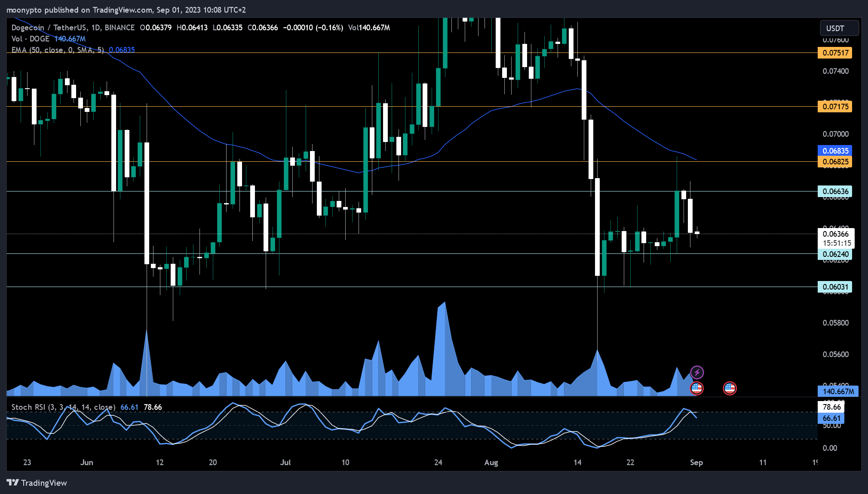
Task: Click the 78.66 Stoch RSI axis label
Action: 831,407
